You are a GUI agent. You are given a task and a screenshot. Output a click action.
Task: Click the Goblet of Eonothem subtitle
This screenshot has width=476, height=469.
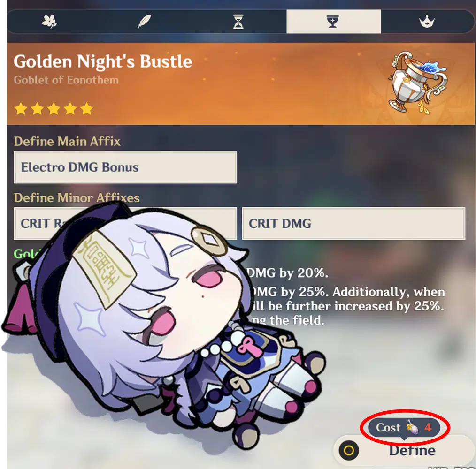pos(66,80)
